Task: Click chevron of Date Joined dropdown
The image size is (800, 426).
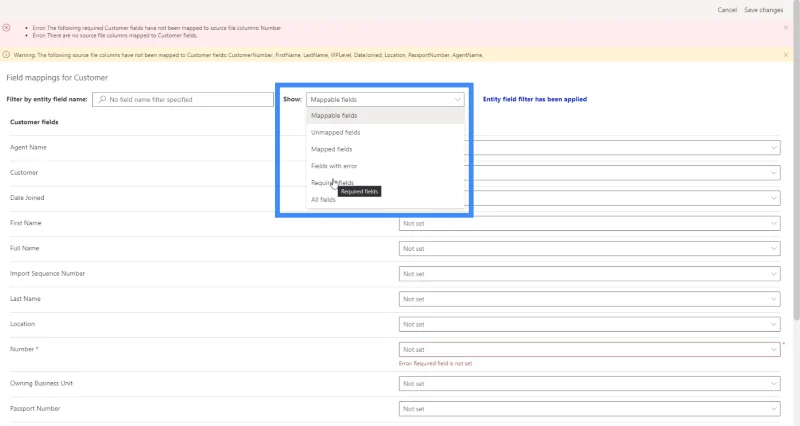Action: tap(773, 198)
